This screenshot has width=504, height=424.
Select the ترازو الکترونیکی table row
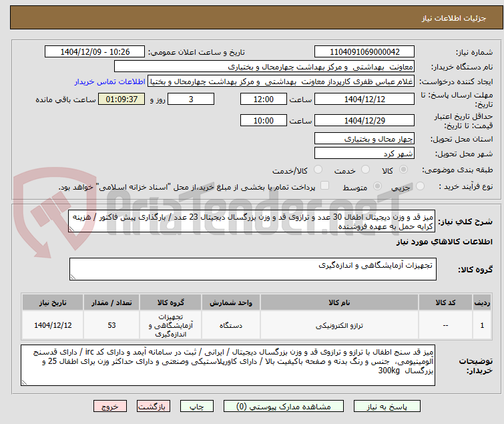pyautogui.click(x=256, y=325)
